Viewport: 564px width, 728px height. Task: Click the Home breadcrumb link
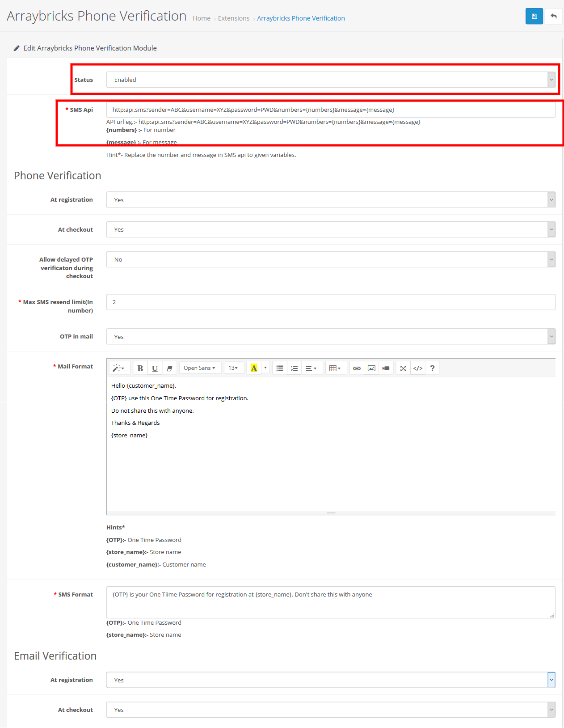pyautogui.click(x=202, y=18)
